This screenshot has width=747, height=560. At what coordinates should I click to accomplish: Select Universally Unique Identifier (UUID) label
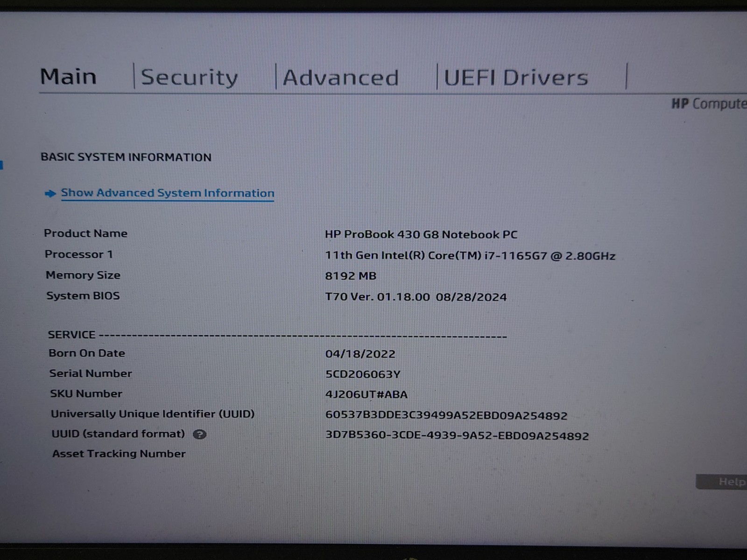153,414
